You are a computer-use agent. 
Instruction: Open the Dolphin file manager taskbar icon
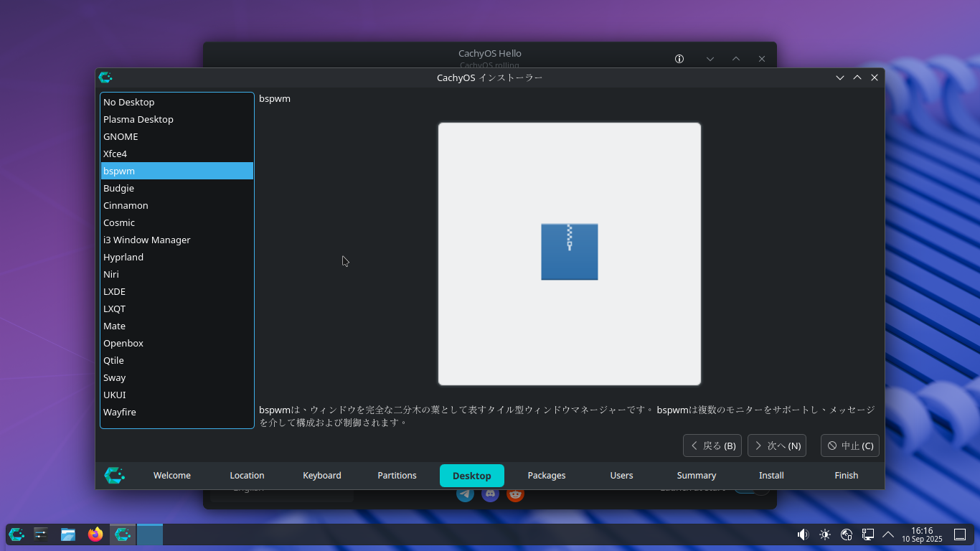(x=68, y=534)
